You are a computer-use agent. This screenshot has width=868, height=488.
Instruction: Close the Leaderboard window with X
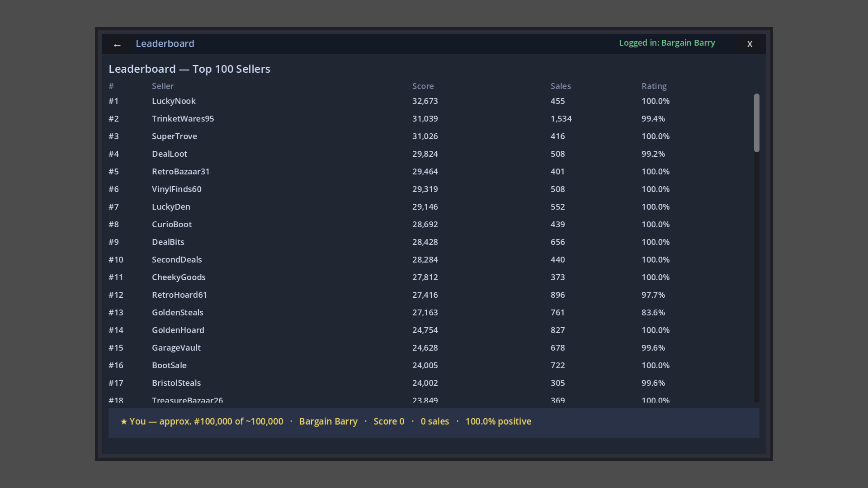point(750,44)
